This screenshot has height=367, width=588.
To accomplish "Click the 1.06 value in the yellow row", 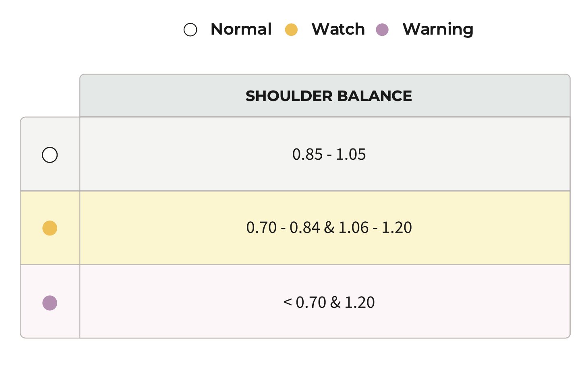I will [353, 228].
